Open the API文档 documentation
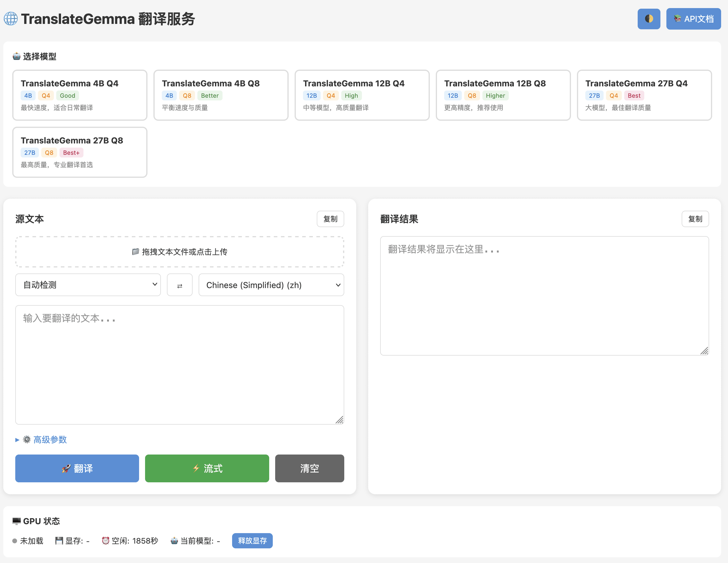 [x=693, y=19]
